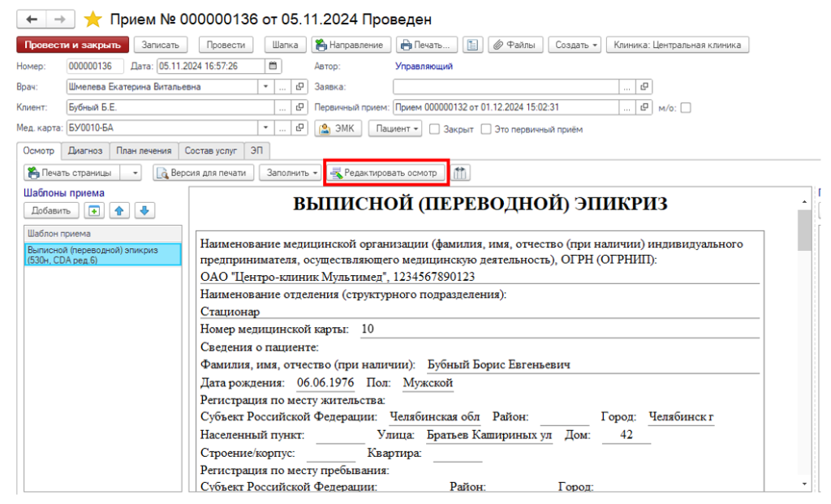The height and width of the screenshot is (504, 831).
Task: Click the Шаблоны приема heading link
Action: 64,193
